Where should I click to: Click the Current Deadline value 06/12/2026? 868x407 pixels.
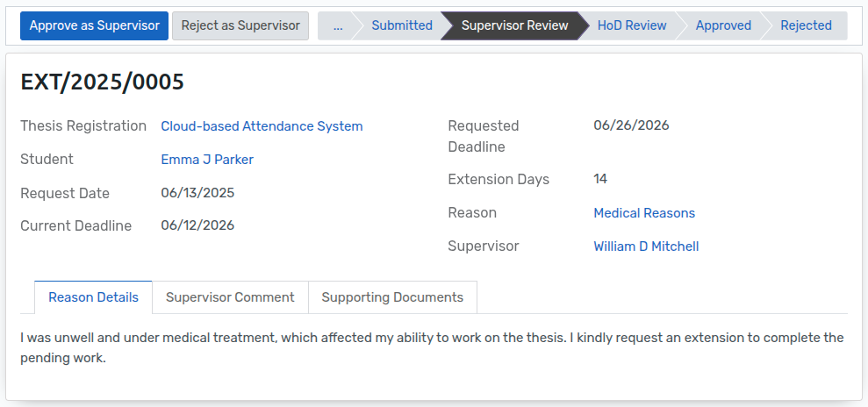(x=197, y=225)
